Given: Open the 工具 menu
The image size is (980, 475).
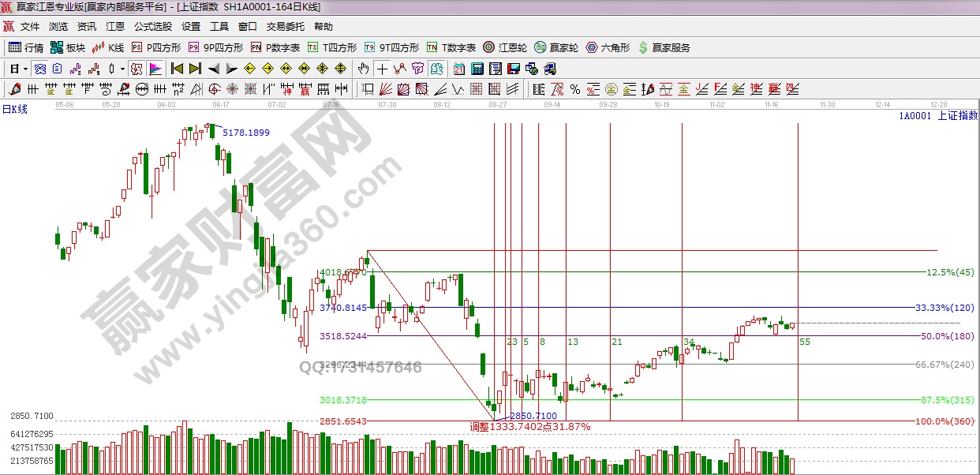Looking at the screenshot, I should 219,25.
